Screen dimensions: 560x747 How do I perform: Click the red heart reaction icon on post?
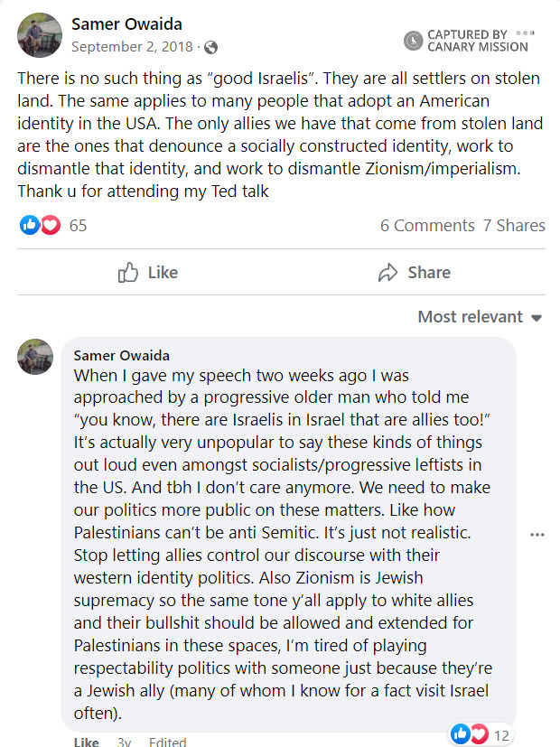pos(50,225)
